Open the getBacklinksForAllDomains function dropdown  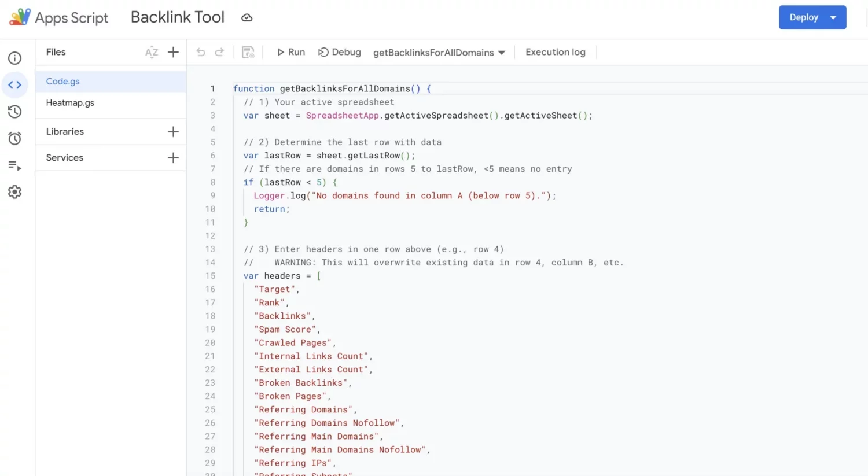point(439,53)
